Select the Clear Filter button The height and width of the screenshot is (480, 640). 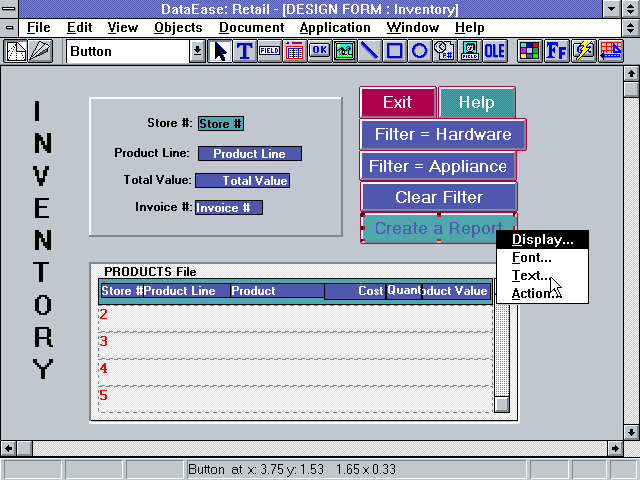click(439, 197)
